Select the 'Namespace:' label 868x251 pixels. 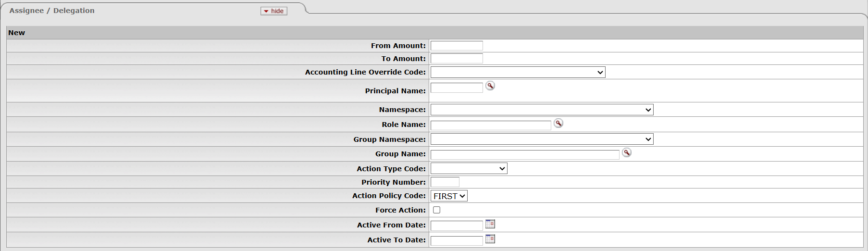coord(402,110)
